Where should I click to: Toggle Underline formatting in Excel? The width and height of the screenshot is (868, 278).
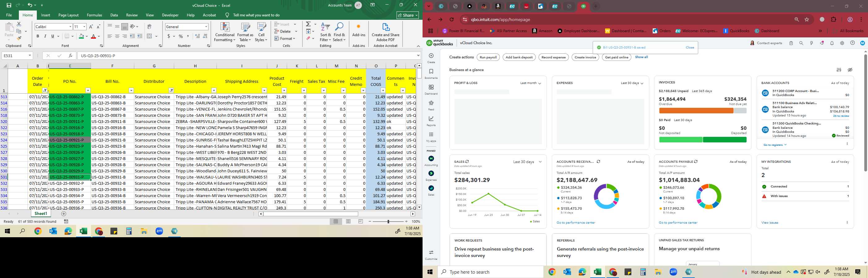(x=53, y=36)
